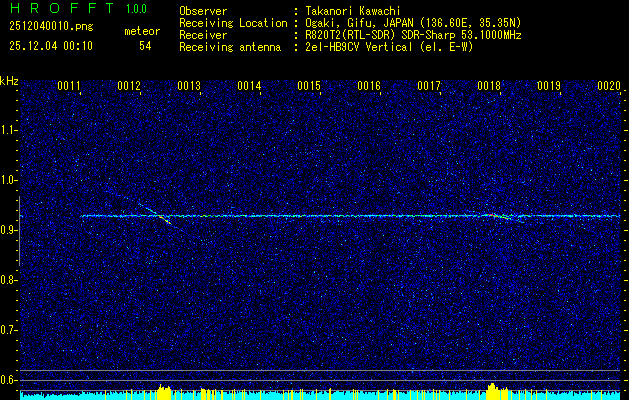This screenshot has height=400, width=629.
Task: Click the yellow signal burst below 0012 echo
Action: [x=164, y=392]
